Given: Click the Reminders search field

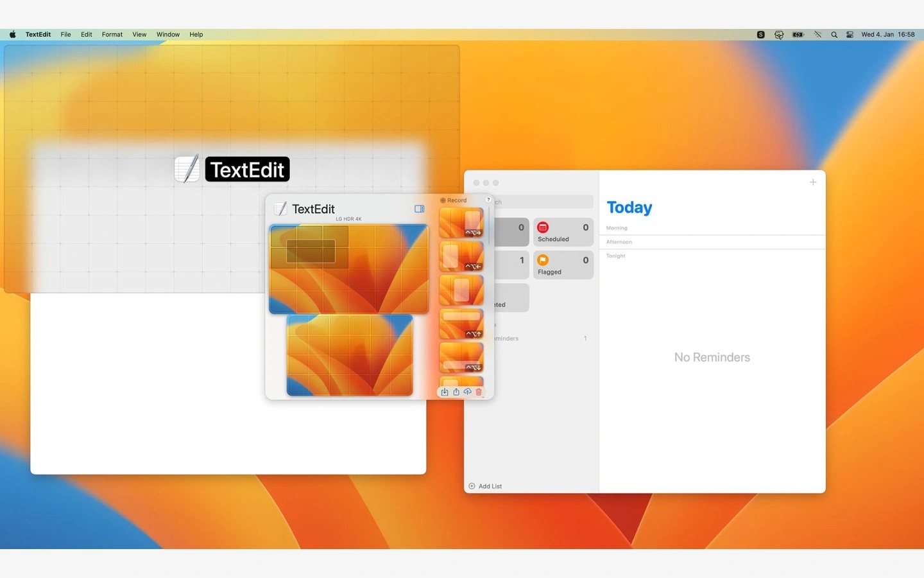Looking at the screenshot, I should (544, 202).
